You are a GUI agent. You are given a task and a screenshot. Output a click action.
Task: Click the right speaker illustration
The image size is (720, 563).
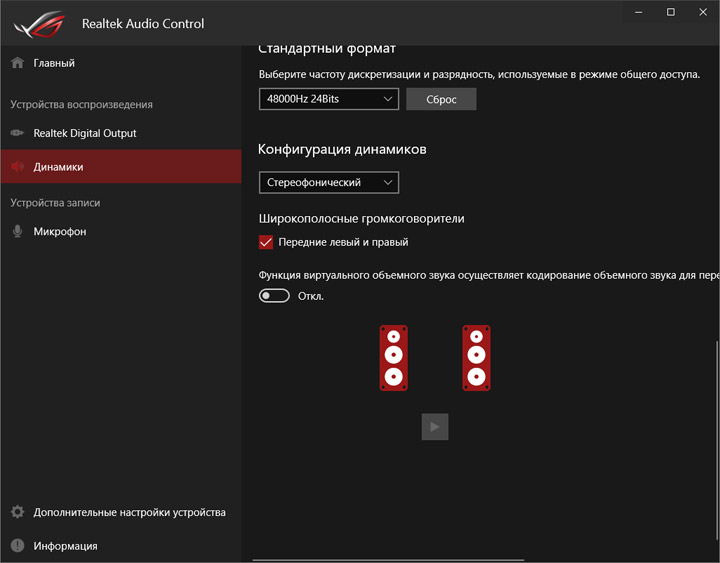click(476, 357)
